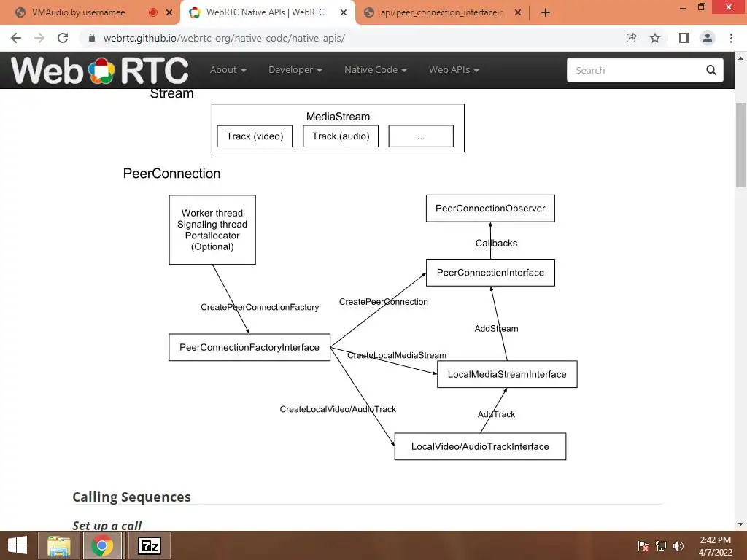Screen dimensions: 747x560
Task: Open browser side panel icon
Action: 684,38
